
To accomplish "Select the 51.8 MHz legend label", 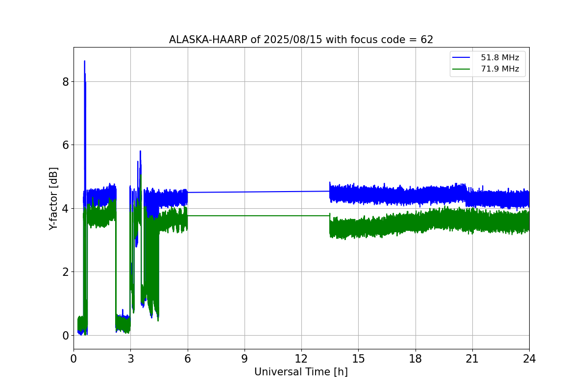I will [500, 58].
